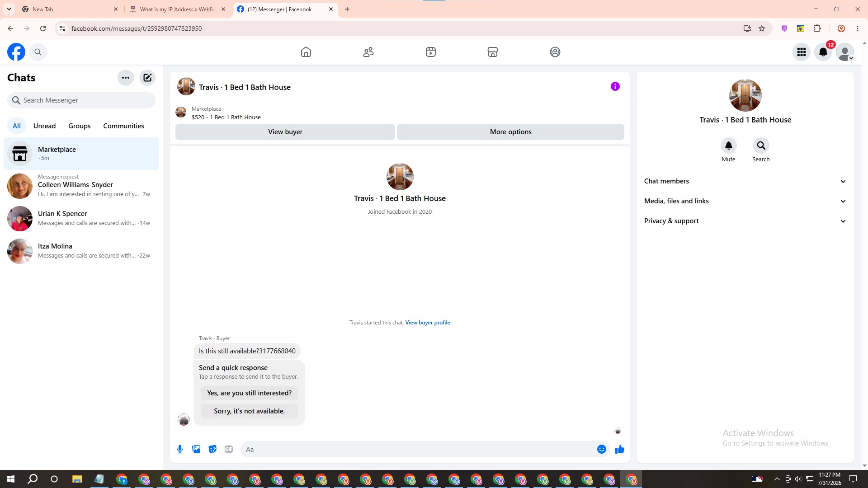Open Chrome profile avatar icon
This screenshot has height=488, width=868.
(841, 28)
